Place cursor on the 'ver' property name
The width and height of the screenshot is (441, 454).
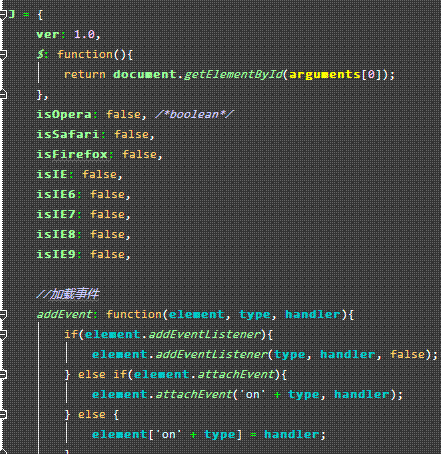click(x=48, y=35)
